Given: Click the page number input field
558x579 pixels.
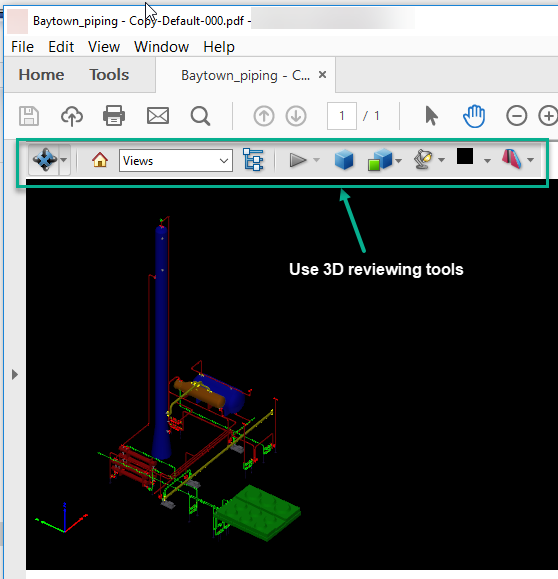Looking at the screenshot, I should tap(342, 116).
